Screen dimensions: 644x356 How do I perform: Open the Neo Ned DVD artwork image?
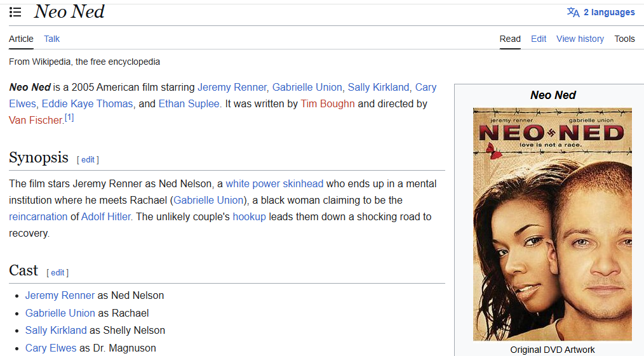pyautogui.click(x=552, y=224)
